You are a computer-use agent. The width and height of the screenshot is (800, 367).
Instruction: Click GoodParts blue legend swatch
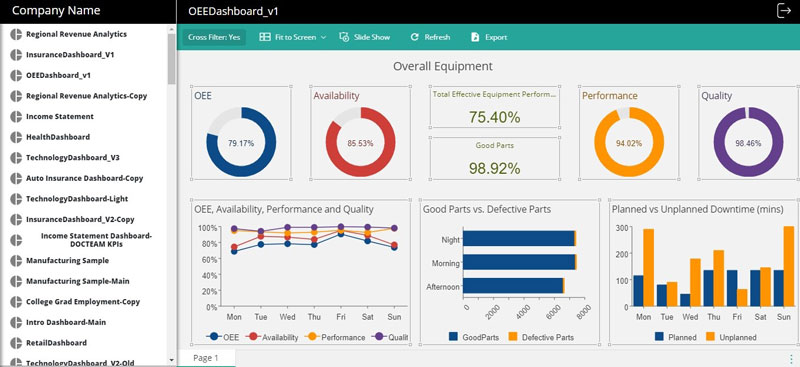tap(454, 337)
